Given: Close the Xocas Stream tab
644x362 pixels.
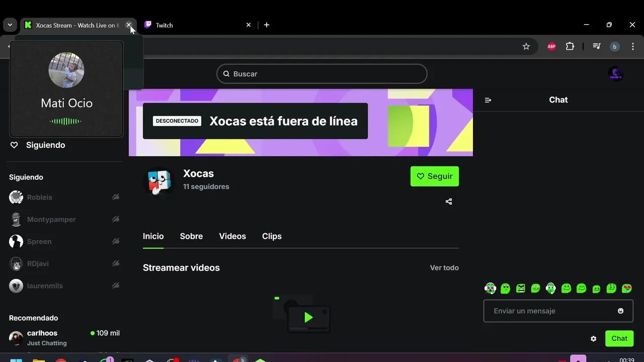Looking at the screenshot, I should [x=129, y=25].
